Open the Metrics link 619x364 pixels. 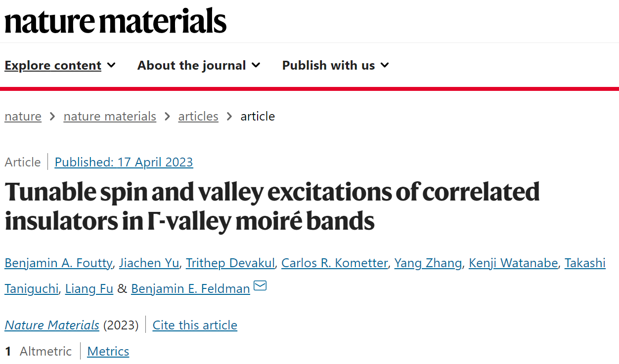(108, 351)
